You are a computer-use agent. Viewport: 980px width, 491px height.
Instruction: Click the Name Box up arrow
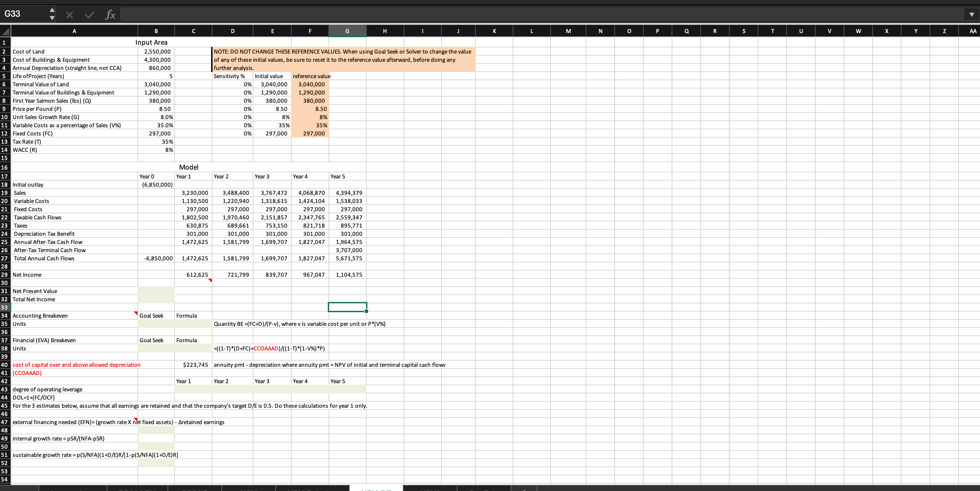52,10
